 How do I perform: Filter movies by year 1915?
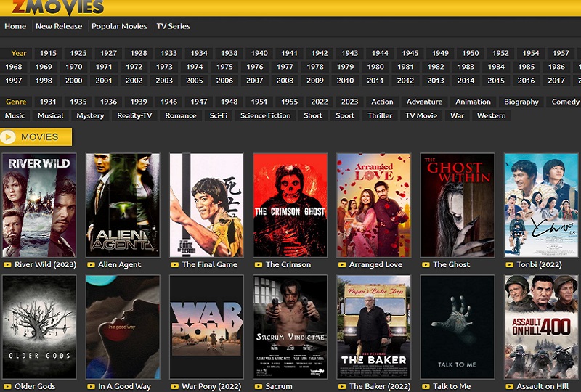click(48, 53)
